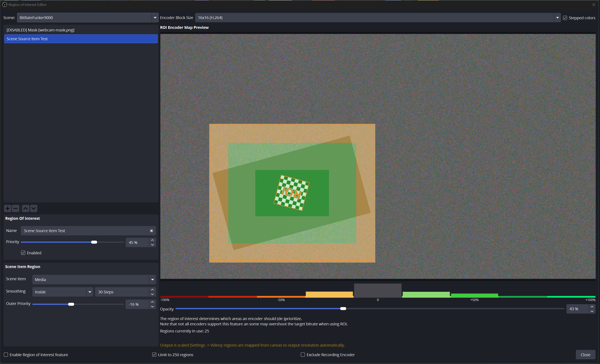
Task: Decrease Priority percentage with the down arrow
Action: pos(153,245)
